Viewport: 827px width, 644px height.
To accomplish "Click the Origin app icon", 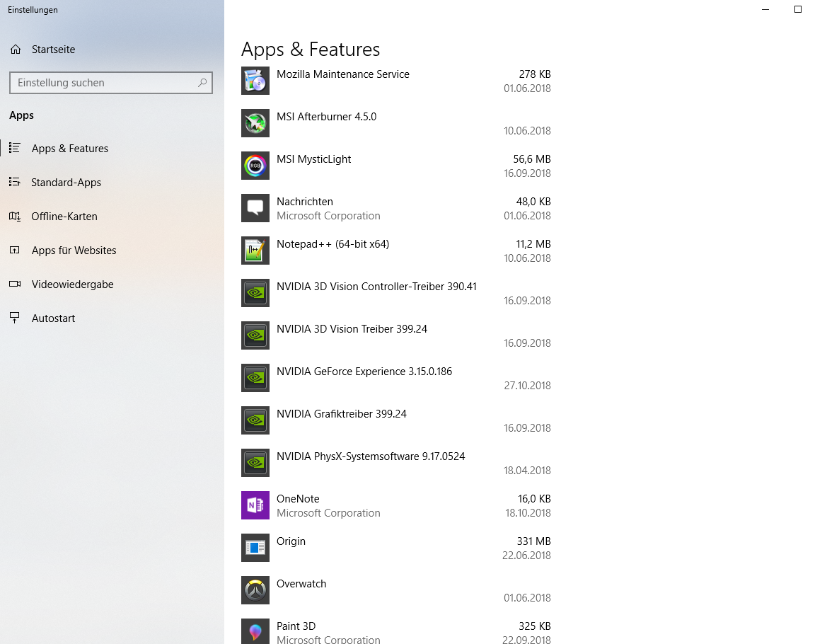I will click(x=255, y=548).
